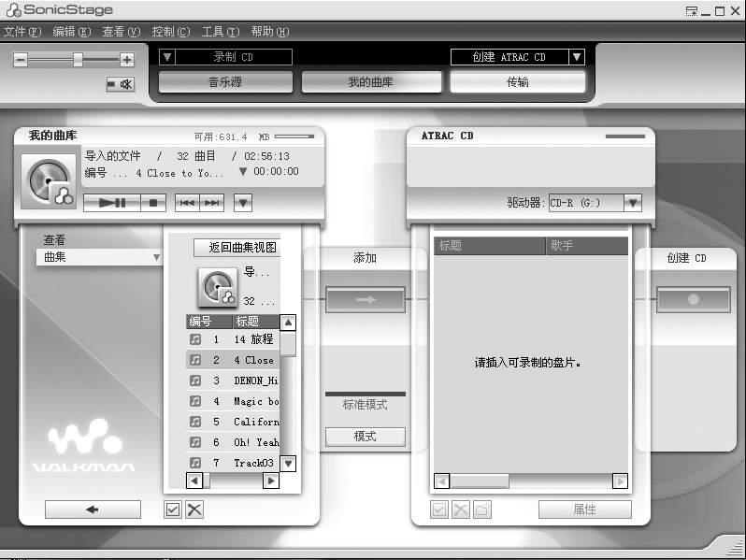Click track list scroll left arrow
Viewport: 746px width, 560px height.
pos(194,481)
